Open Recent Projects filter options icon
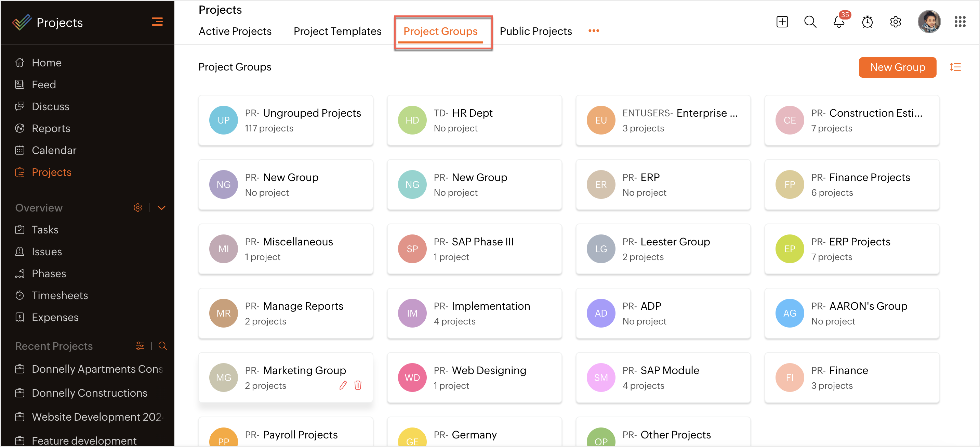Image resolution: width=980 pixels, height=447 pixels. 140,346
